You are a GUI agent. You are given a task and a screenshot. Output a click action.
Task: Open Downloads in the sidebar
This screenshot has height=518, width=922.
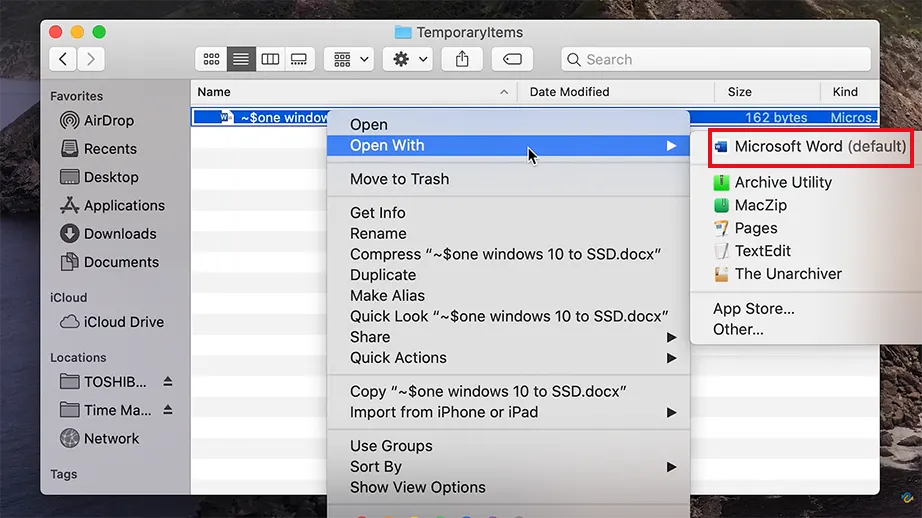click(108, 233)
